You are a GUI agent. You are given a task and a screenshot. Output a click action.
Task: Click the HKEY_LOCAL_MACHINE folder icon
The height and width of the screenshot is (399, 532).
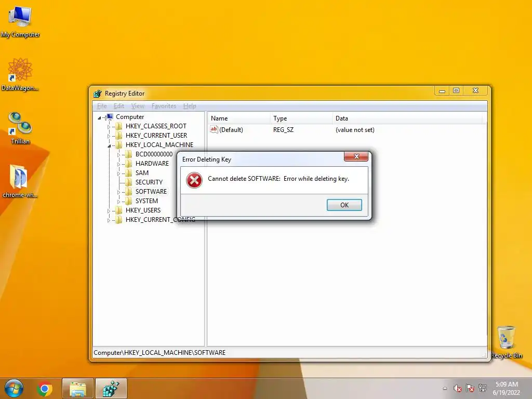pos(119,145)
